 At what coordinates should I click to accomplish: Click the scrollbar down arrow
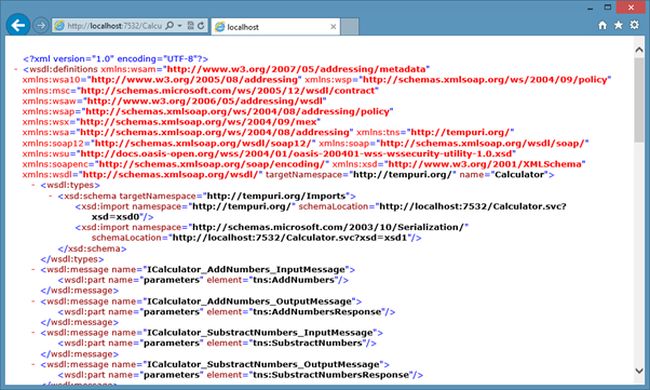pyautogui.click(x=639, y=371)
